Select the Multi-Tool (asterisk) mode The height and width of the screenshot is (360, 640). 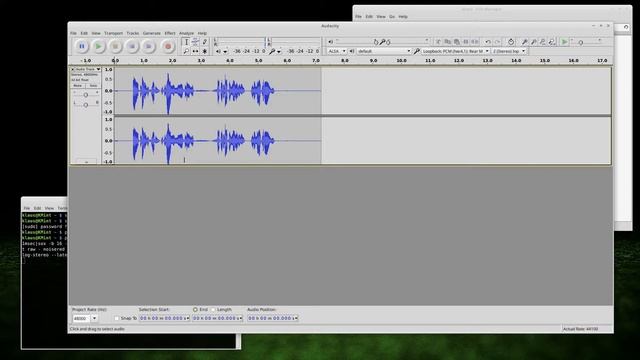(205, 51)
